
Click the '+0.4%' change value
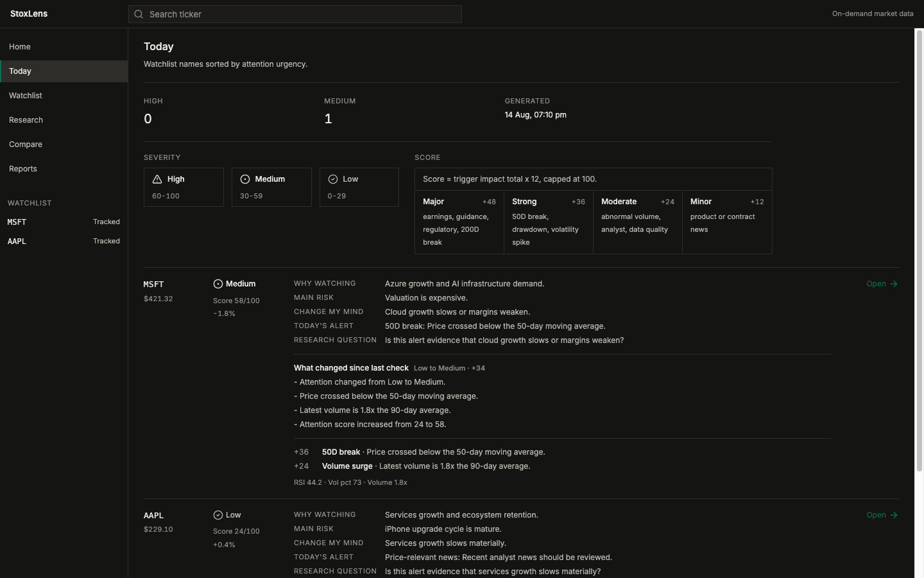(225, 545)
